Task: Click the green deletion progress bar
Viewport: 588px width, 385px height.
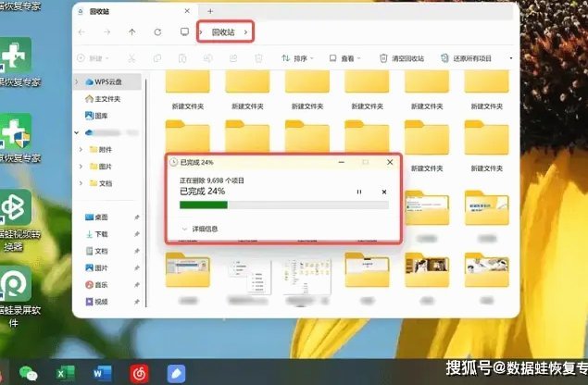Action: [x=204, y=205]
